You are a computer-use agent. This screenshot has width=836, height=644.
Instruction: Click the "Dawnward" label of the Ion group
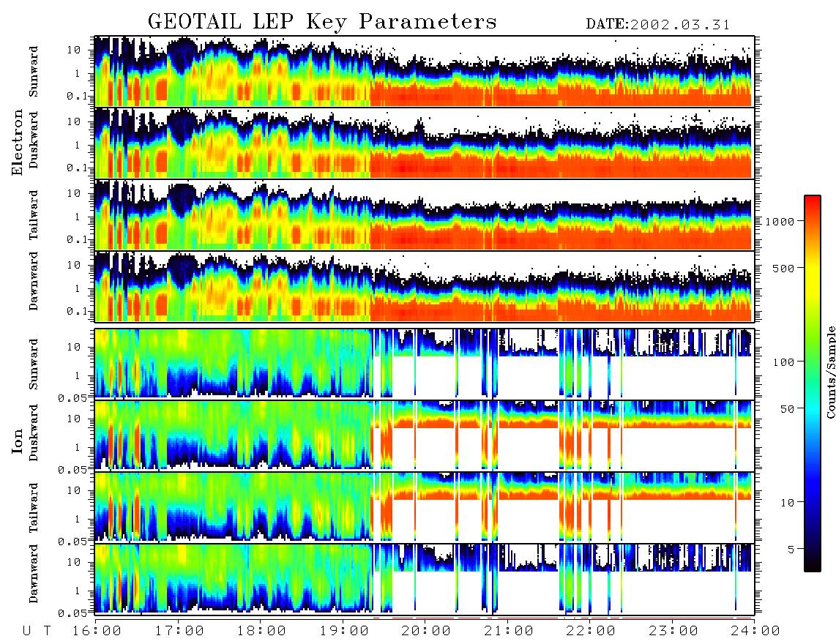click(x=34, y=574)
